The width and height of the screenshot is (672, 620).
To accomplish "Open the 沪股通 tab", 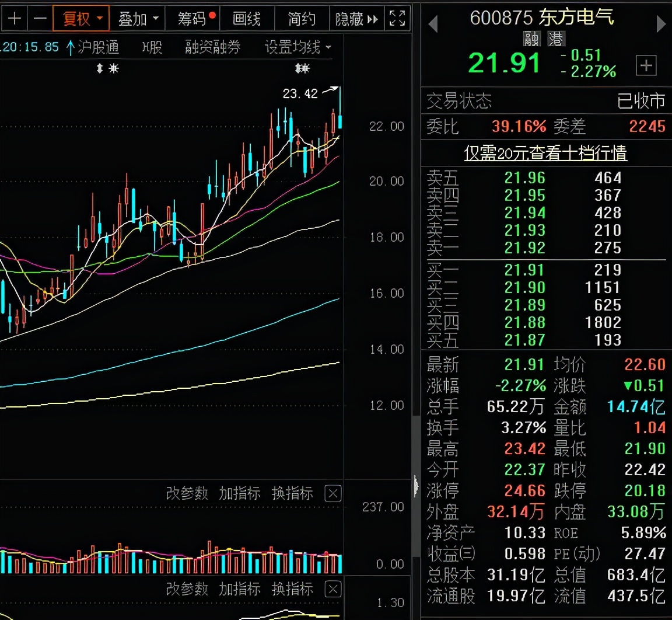I will pos(98,47).
